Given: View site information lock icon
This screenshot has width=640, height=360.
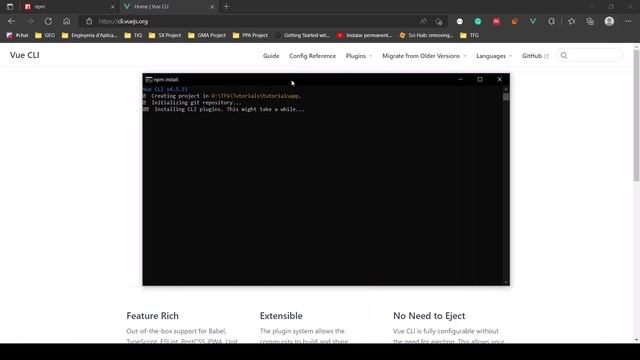Looking at the screenshot, I should (x=89, y=21).
